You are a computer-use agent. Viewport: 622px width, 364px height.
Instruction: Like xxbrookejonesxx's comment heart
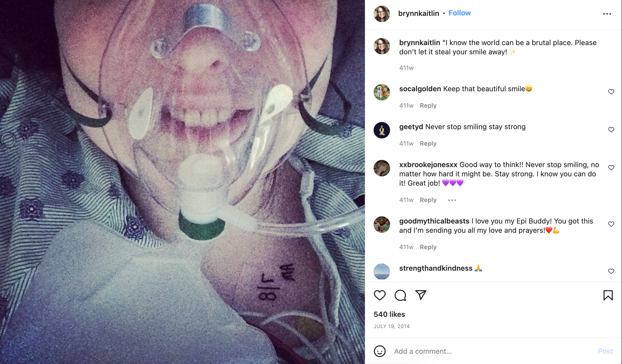click(x=611, y=168)
